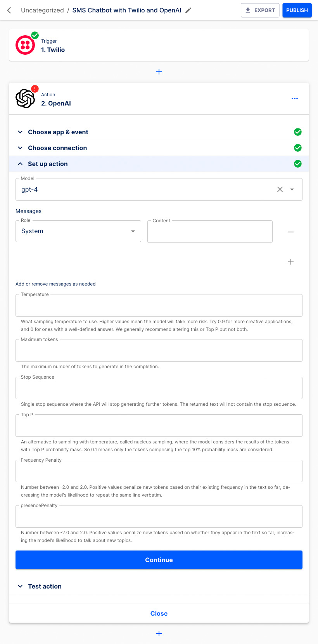Image resolution: width=318 pixels, height=644 pixels.
Task: Open the Uncategorized folder breadcrumb
Action: click(42, 10)
